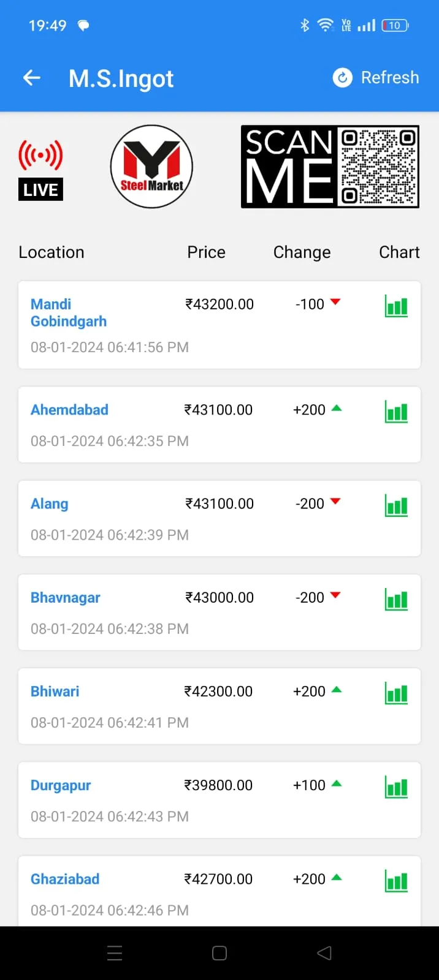Select the Mandi Gobindgarh location link
This screenshot has width=439, height=980.
pyautogui.click(x=69, y=312)
